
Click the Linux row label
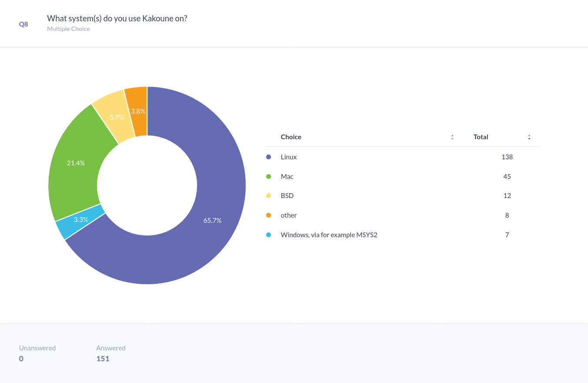pos(289,157)
